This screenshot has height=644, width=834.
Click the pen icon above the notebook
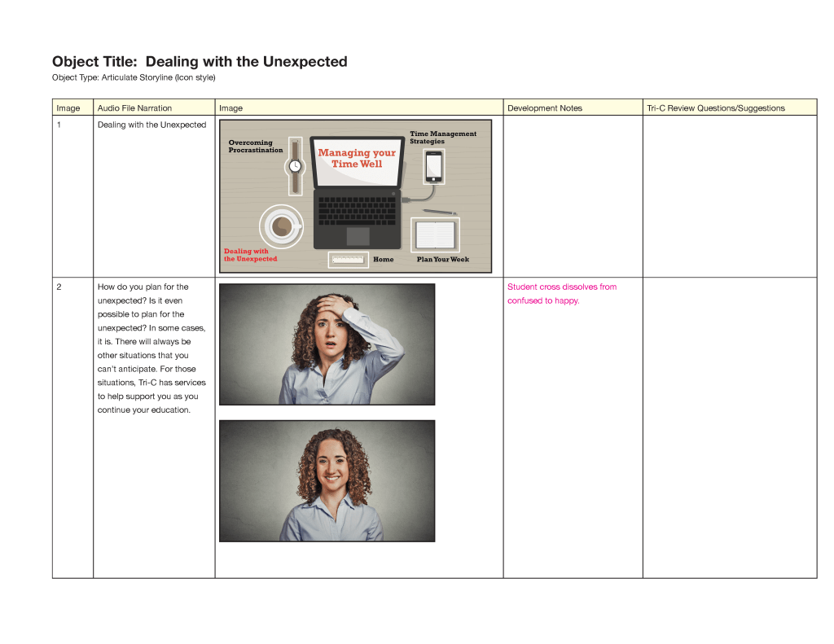click(x=439, y=212)
